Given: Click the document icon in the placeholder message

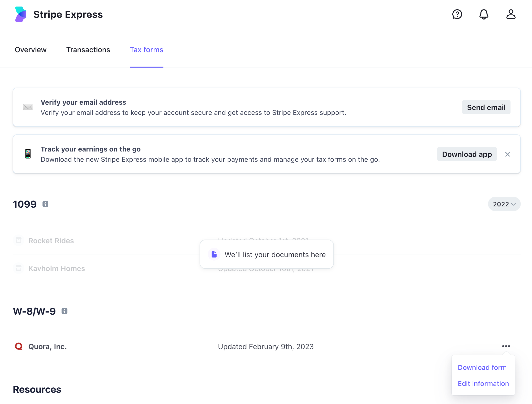Looking at the screenshot, I should (x=214, y=254).
